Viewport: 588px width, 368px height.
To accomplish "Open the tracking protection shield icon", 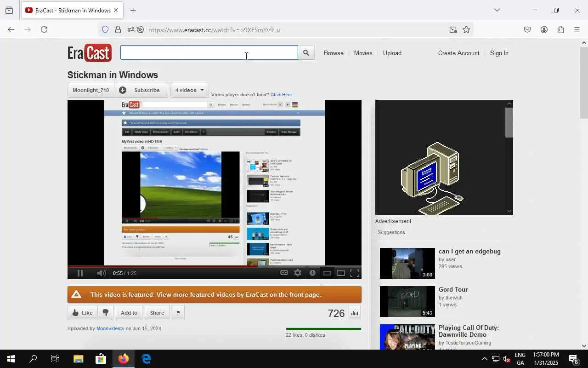I will 105,30.
